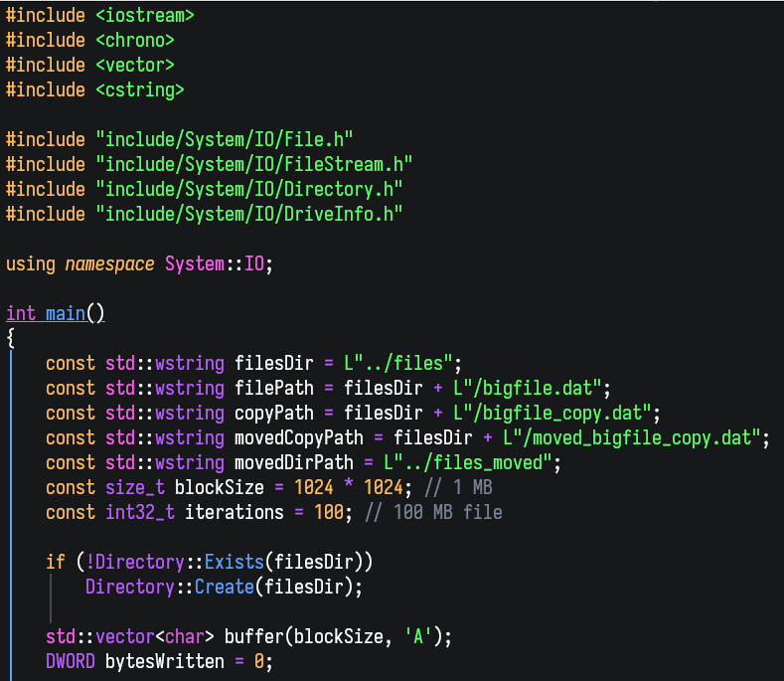Click the L"/bigfile.dat" string literal
The height and width of the screenshot is (681, 784).
coord(527,389)
